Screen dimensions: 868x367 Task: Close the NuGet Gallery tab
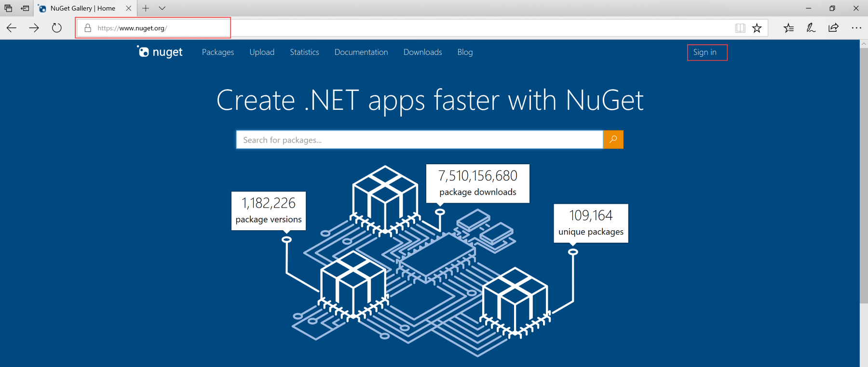[128, 8]
